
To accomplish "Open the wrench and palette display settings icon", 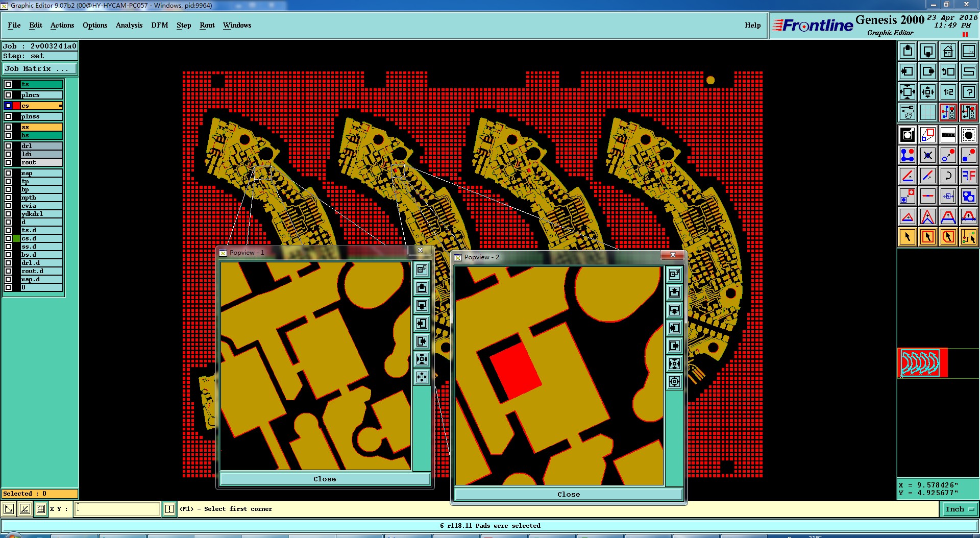I will (x=908, y=112).
